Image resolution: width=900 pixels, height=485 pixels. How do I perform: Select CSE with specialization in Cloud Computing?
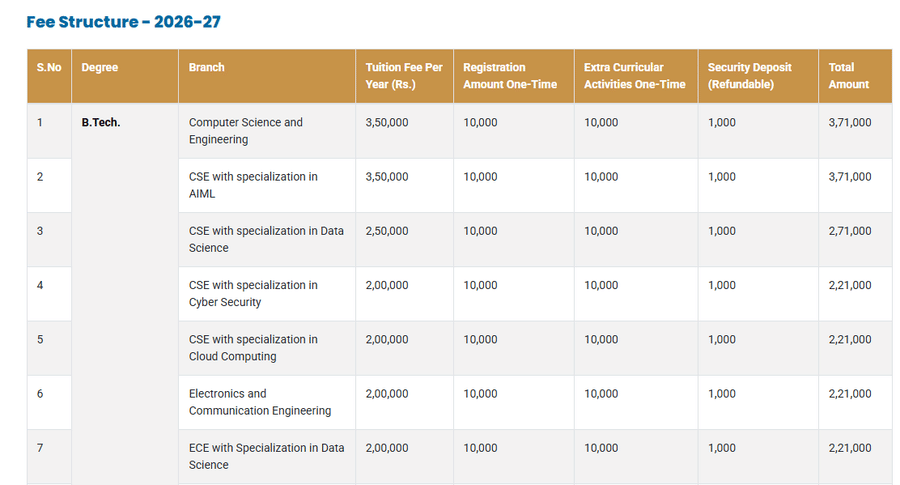[253, 347]
